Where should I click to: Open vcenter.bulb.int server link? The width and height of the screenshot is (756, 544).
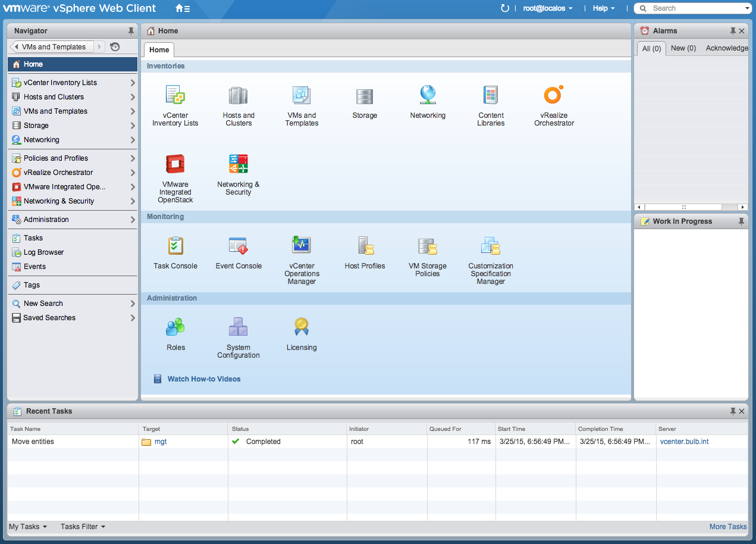[685, 442]
